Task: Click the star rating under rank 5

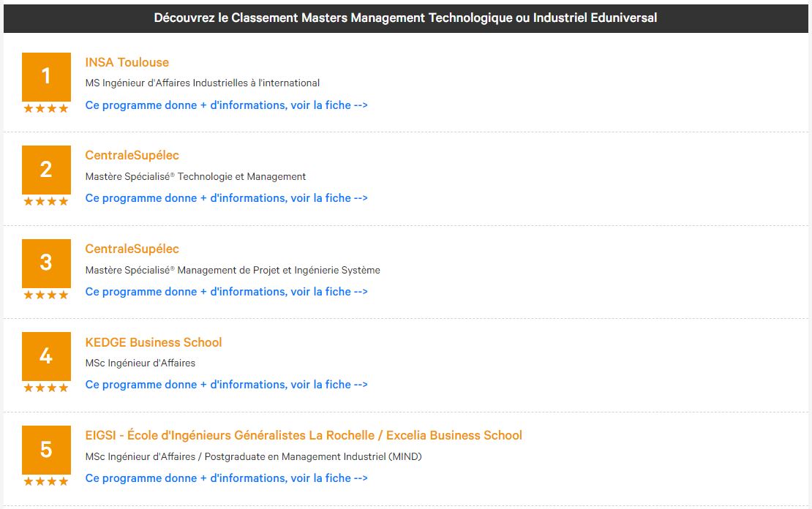Action: coord(46,481)
